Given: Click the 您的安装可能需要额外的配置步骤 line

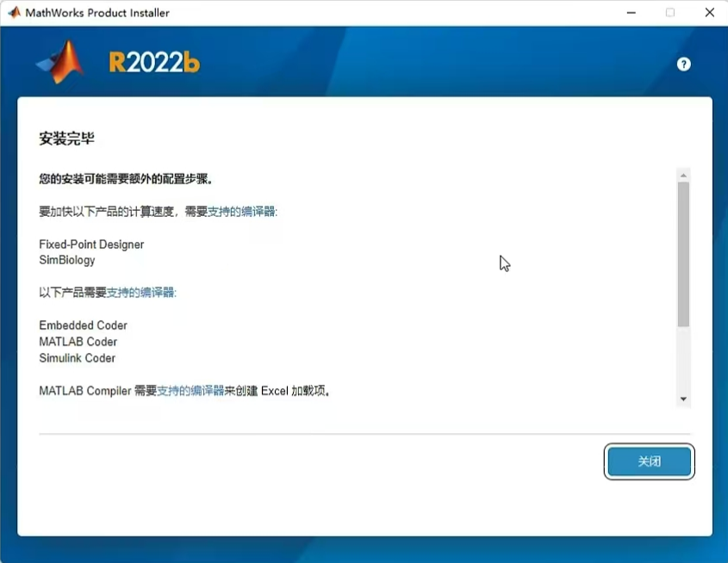Looking at the screenshot, I should pos(126,179).
